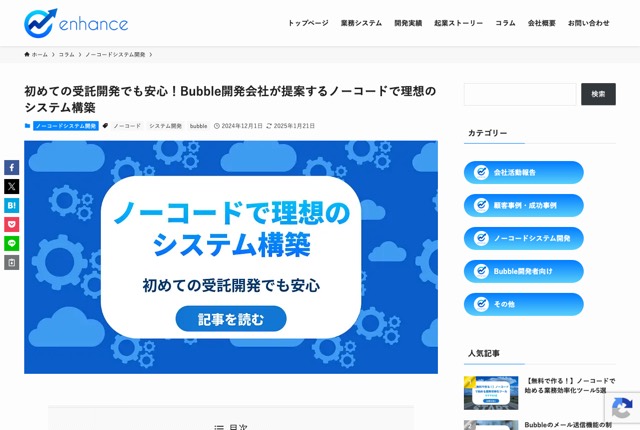Open thumbnail of 【無料で作る！】 popular article
The height and width of the screenshot is (430, 640).
tap(491, 393)
